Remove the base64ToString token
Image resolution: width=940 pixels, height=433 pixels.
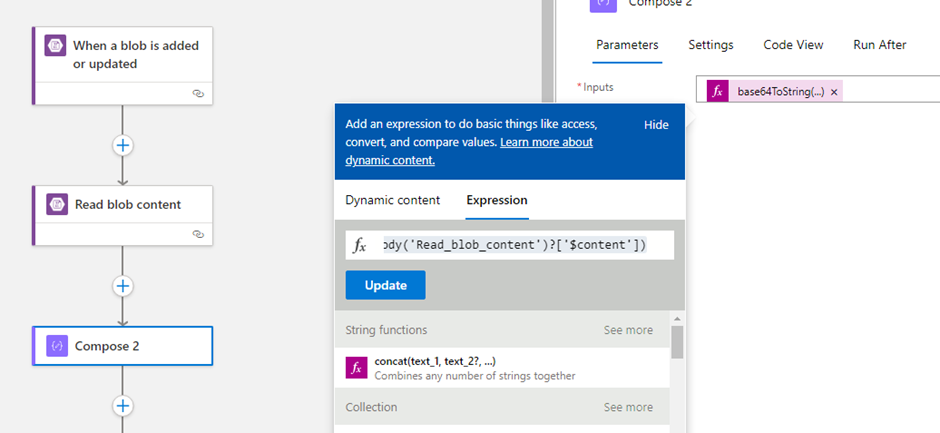(x=834, y=92)
